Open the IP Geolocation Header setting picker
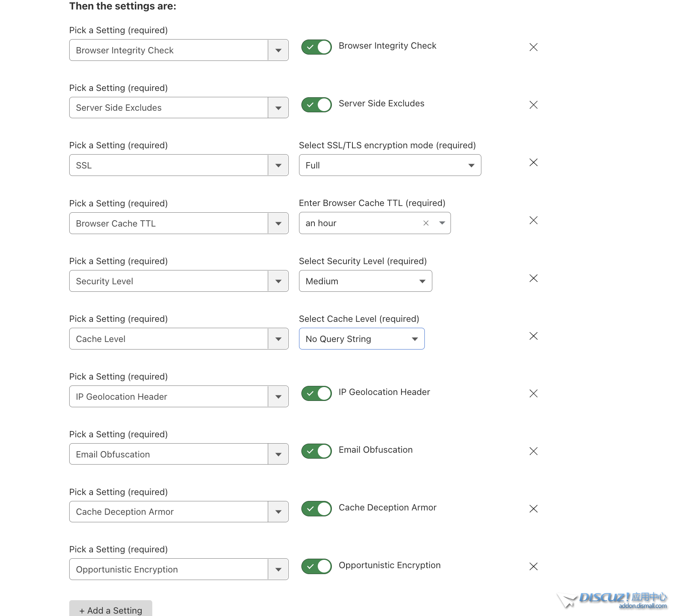The height and width of the screenshot is (616, 674). pos(178,397)
